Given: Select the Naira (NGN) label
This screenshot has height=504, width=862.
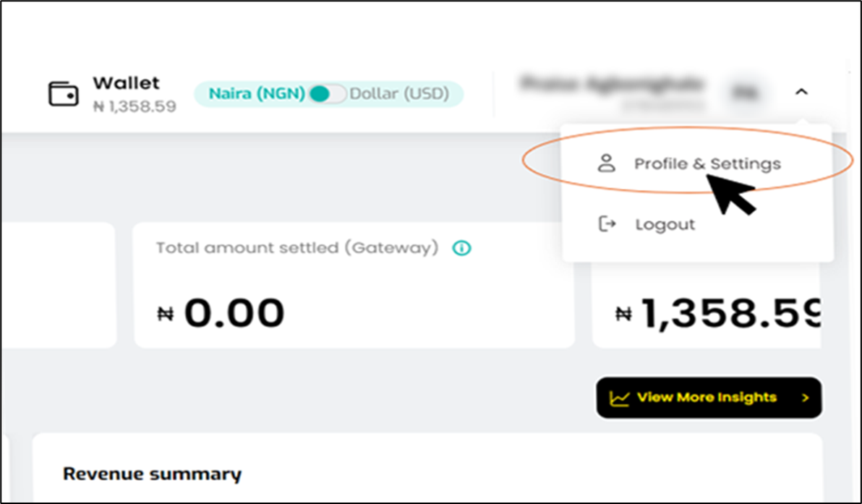Looking at the screenshot, I should point(257,94).
